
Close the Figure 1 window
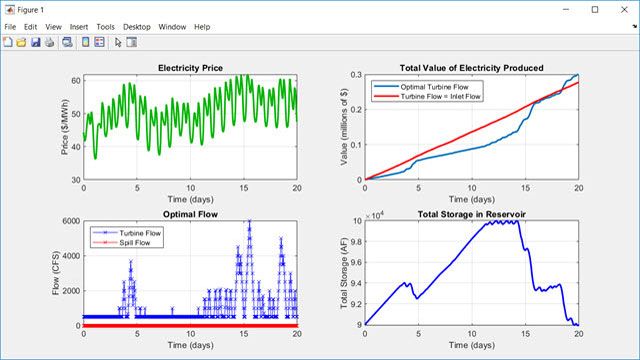624,10
